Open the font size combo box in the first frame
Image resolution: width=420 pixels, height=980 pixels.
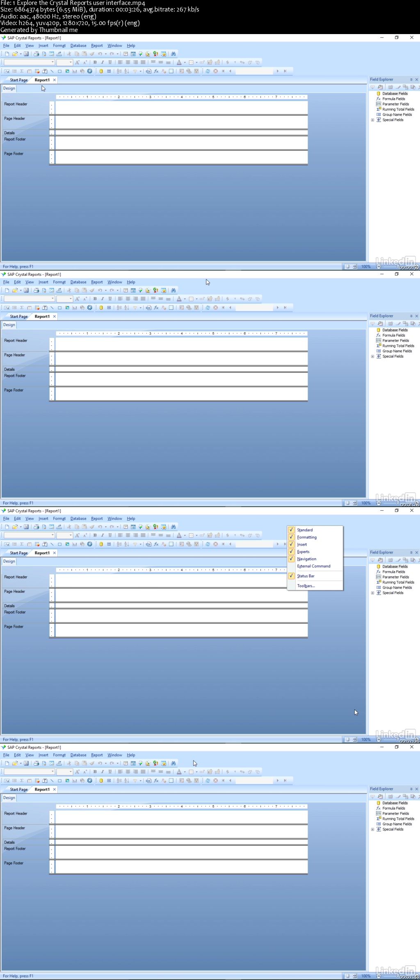[64, 62]
